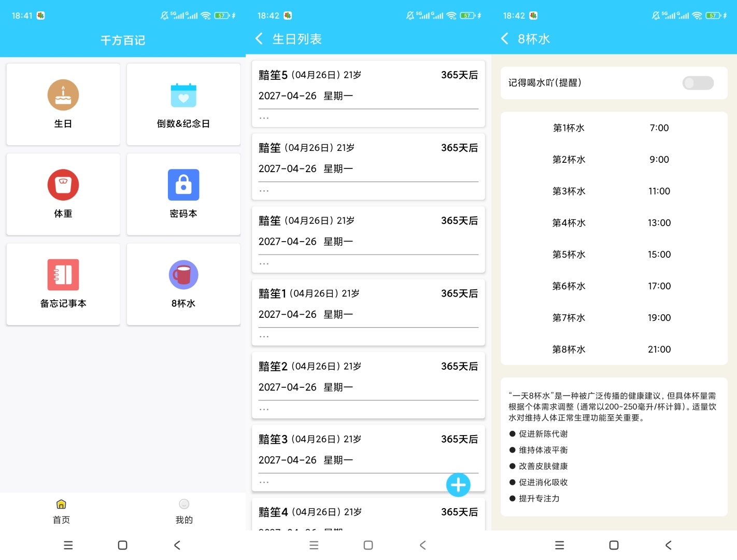Image resolution: width=737 pixels, height=560 pixels.
Task: Open the 体重 weight scale icon
Action: click(x=63, y=185)
